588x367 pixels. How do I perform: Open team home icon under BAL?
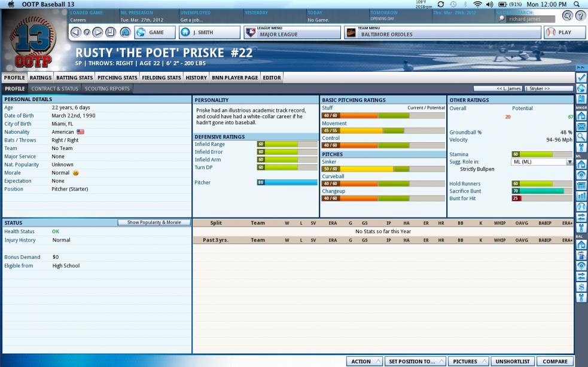point(581,245)
